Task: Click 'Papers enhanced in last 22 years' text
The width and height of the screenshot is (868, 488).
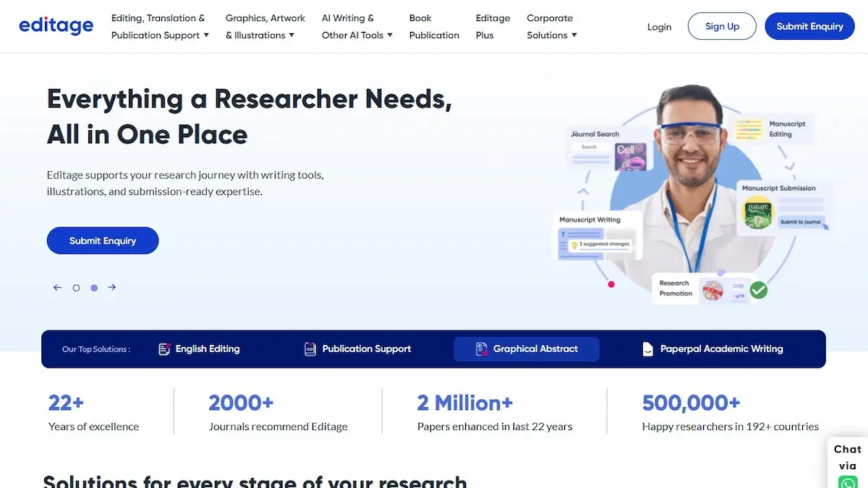Action: click(x=495, y=427)
